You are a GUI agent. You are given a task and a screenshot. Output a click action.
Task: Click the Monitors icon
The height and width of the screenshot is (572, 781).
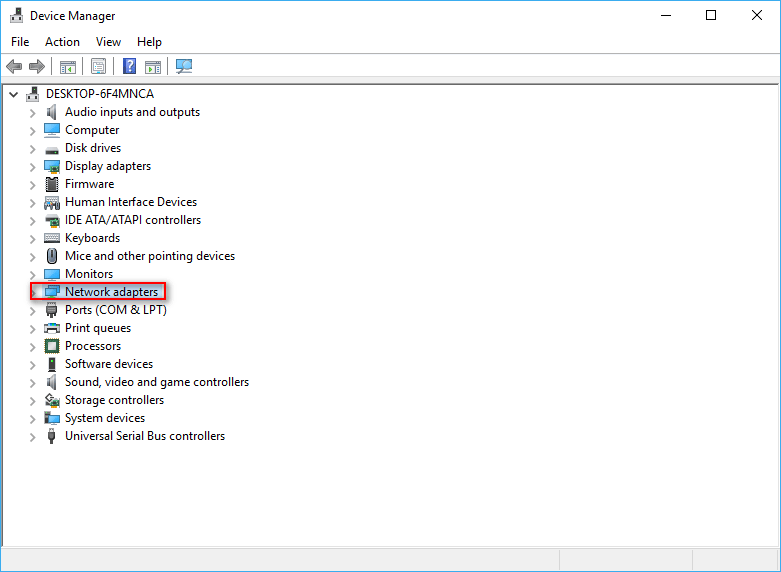pyautogui.click(x=52, y=274)
